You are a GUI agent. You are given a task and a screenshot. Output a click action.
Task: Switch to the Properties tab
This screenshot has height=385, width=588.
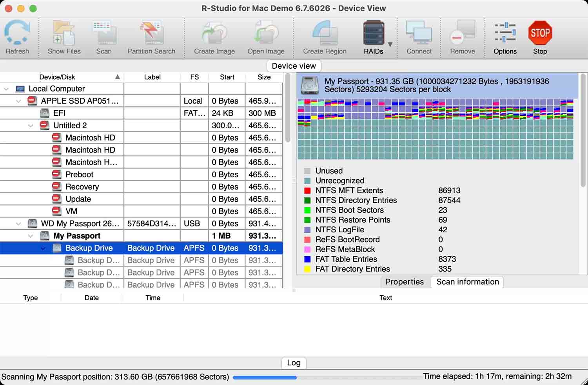(x=405, y=282)
